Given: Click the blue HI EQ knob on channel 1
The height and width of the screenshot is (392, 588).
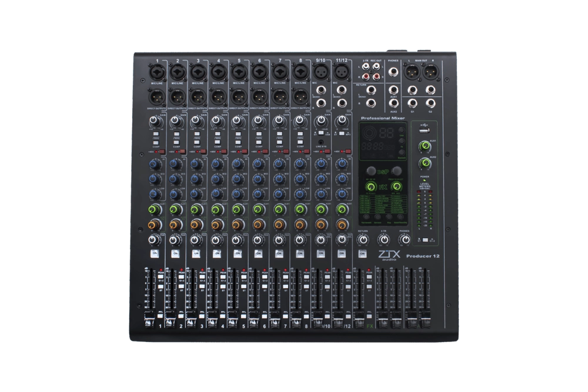Looking at the screenshot, I should point(155,164).
